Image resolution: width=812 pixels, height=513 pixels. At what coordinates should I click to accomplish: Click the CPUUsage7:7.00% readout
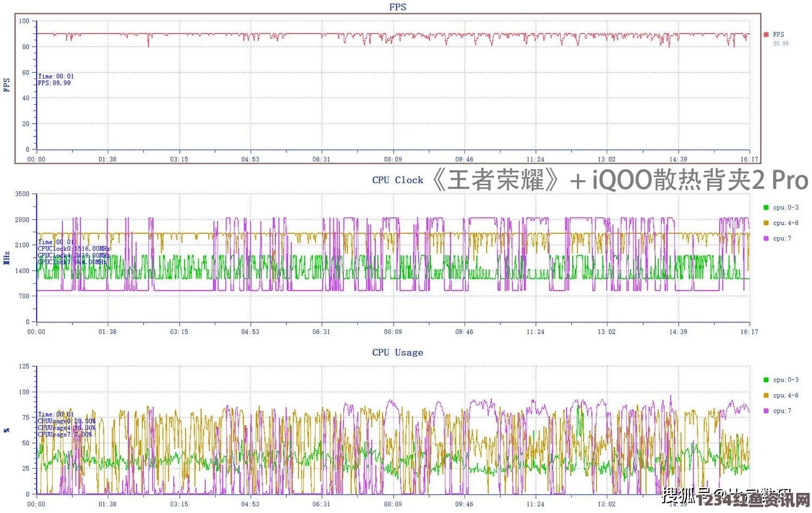tap(65, 434)
